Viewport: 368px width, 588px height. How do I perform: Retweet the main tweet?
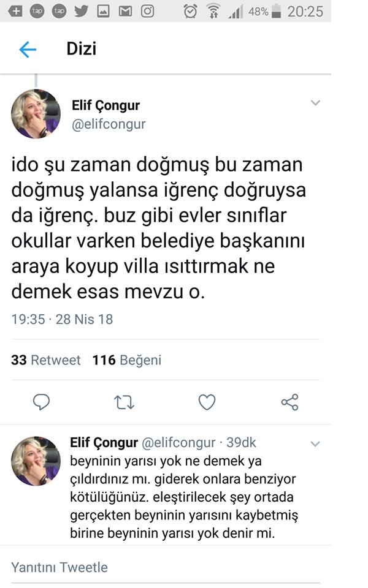click(125, 402)
